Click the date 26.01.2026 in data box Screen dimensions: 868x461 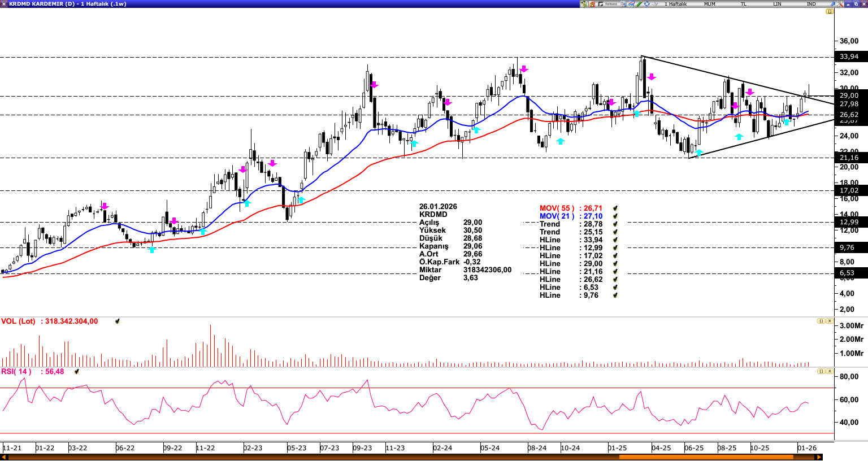point(438,207)
